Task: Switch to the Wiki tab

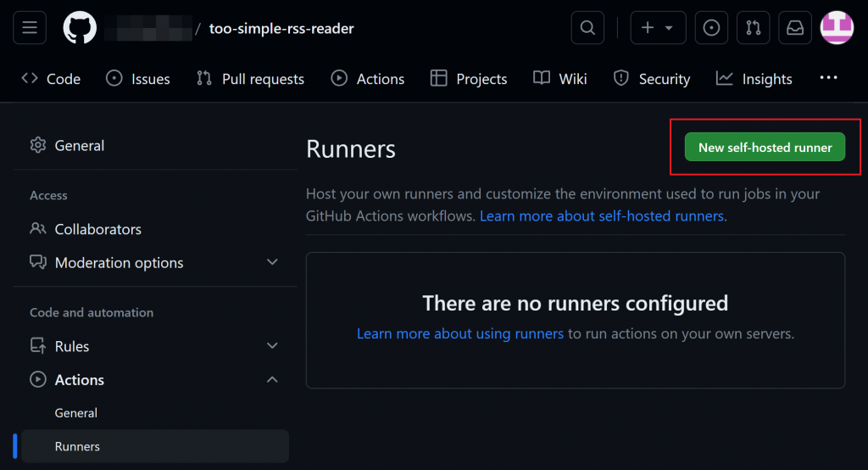Action: pos(559,79)
